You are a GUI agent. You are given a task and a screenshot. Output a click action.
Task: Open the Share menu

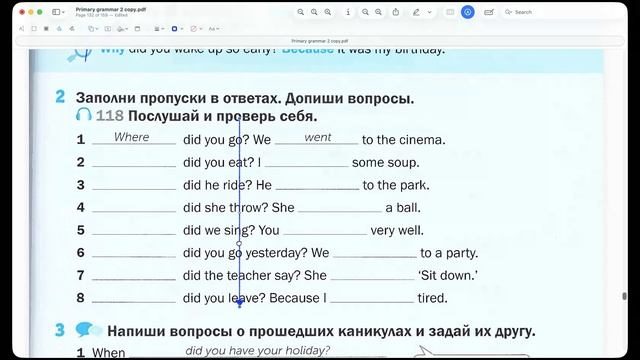coord(396,12)
